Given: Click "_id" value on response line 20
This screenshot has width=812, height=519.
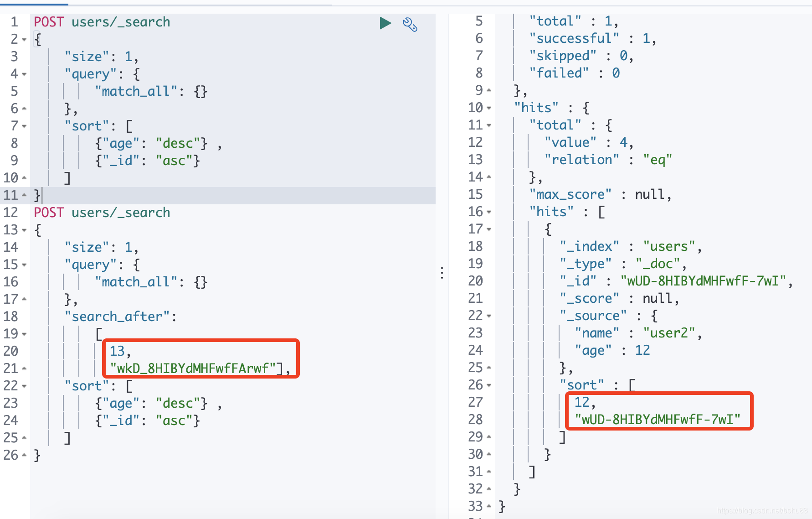Looking at the screenshot, I should pyautogui.click(x=704, y=281).
